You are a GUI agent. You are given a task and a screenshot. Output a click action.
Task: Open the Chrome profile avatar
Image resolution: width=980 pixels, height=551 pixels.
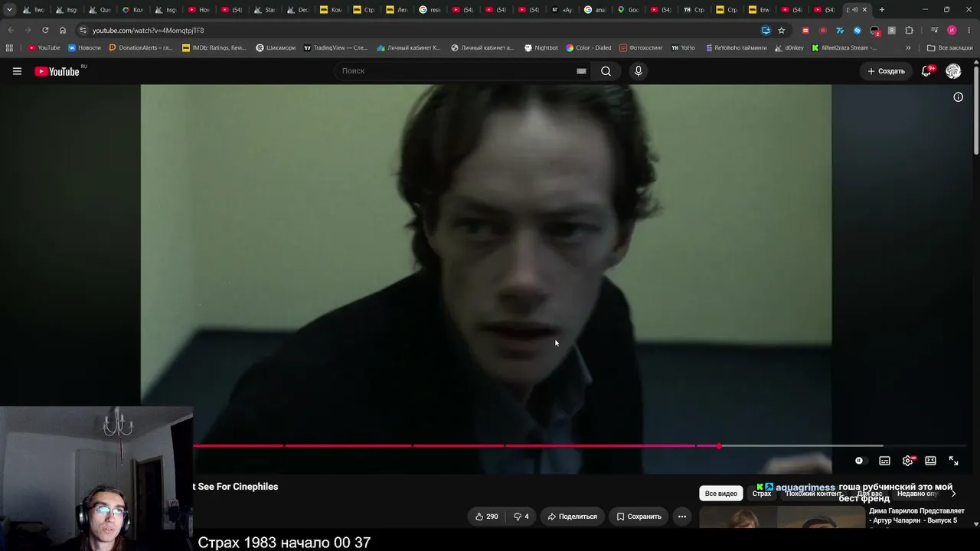(x=952, y=31)
